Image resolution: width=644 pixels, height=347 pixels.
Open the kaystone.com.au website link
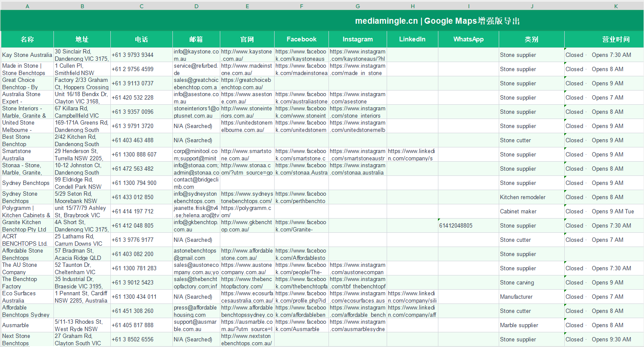click(247, 55)
